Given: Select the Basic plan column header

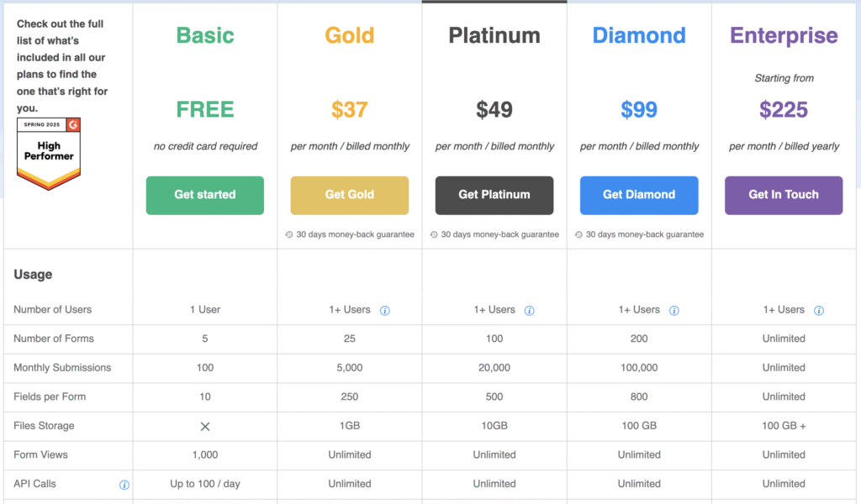Looking at the screenshot, I should [204, 35].
